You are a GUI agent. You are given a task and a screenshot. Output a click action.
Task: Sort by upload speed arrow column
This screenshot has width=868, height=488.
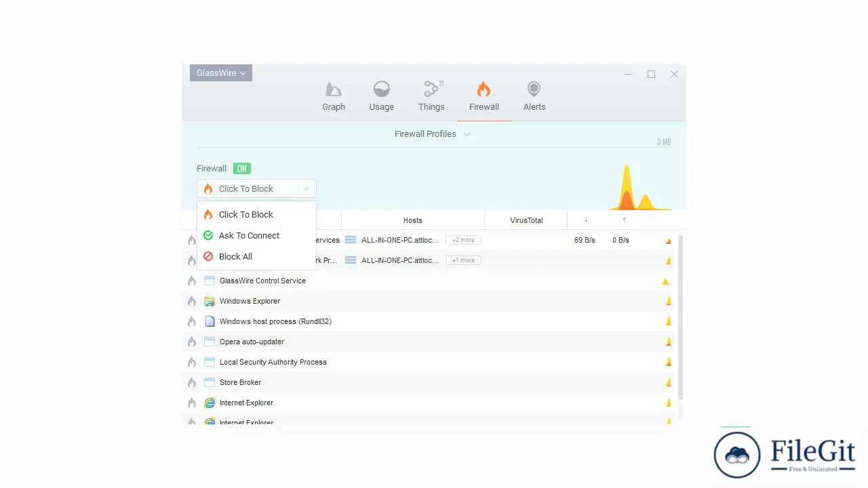pos(624,220)
